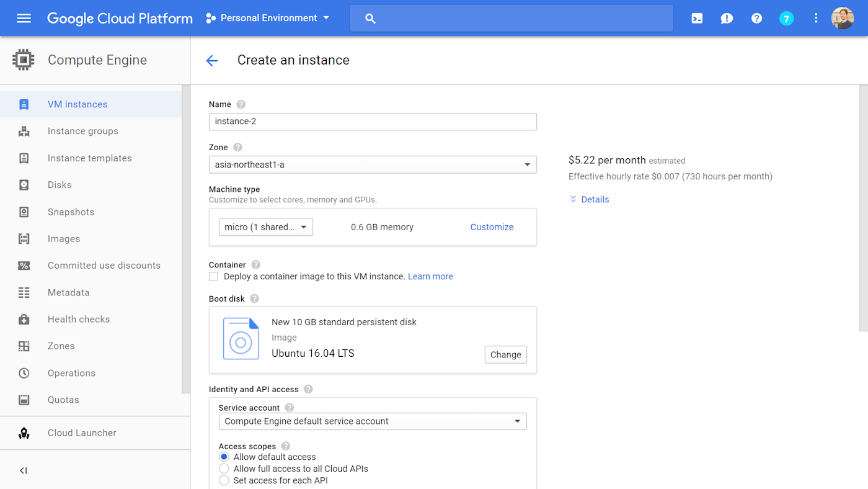Click the search magnifier icon
The height and width of the screenshot is (489, 868).
tap(371, 19)
